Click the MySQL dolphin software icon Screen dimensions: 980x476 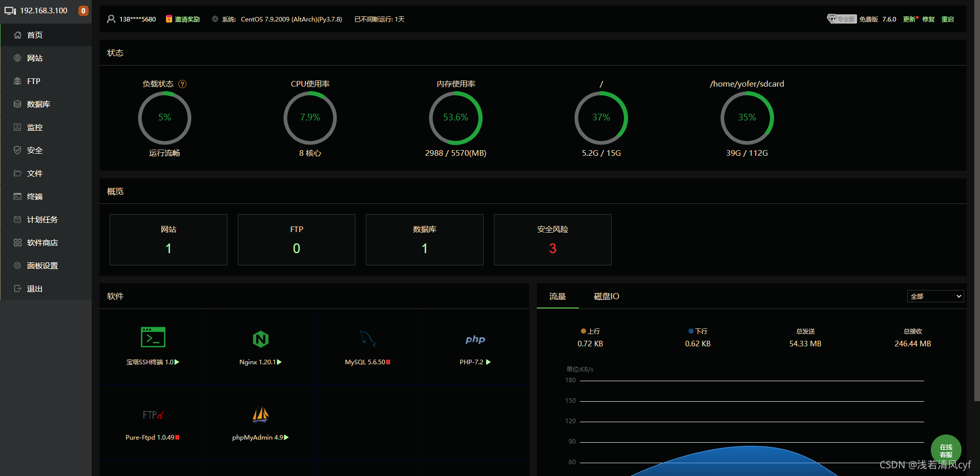pyautogui.click(x=368, y=339)
